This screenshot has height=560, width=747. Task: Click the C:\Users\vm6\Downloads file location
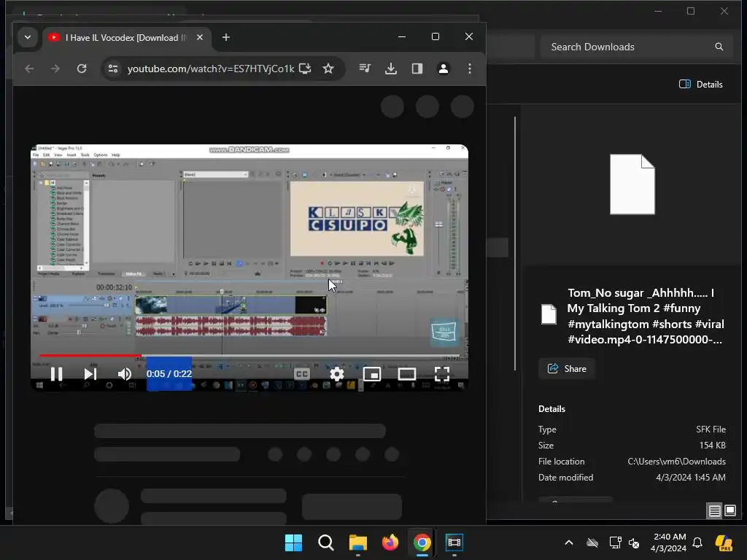pyautogui.click(x=676, y=462)
